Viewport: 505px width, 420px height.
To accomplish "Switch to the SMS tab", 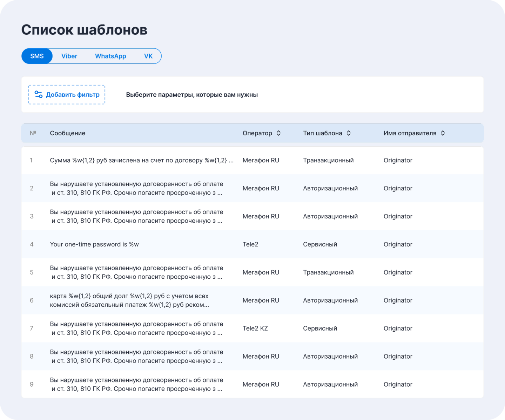I will click(x=37, y=56).
